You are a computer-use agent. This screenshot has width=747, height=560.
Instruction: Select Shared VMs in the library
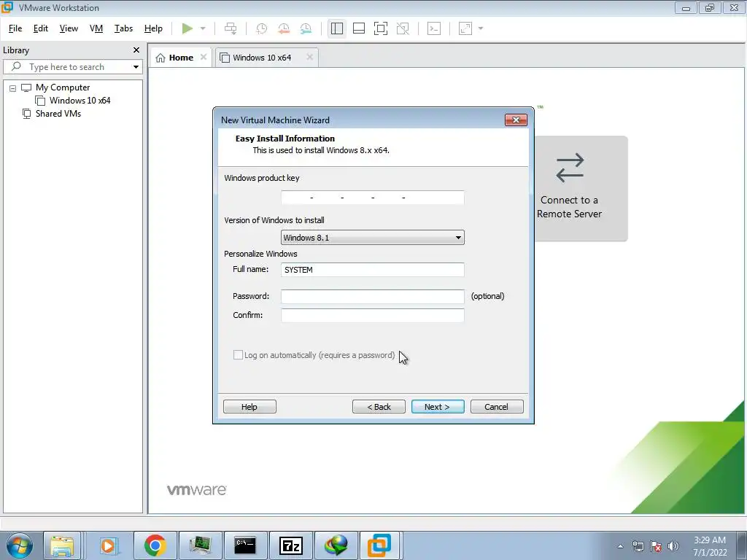tap(58, 114)
